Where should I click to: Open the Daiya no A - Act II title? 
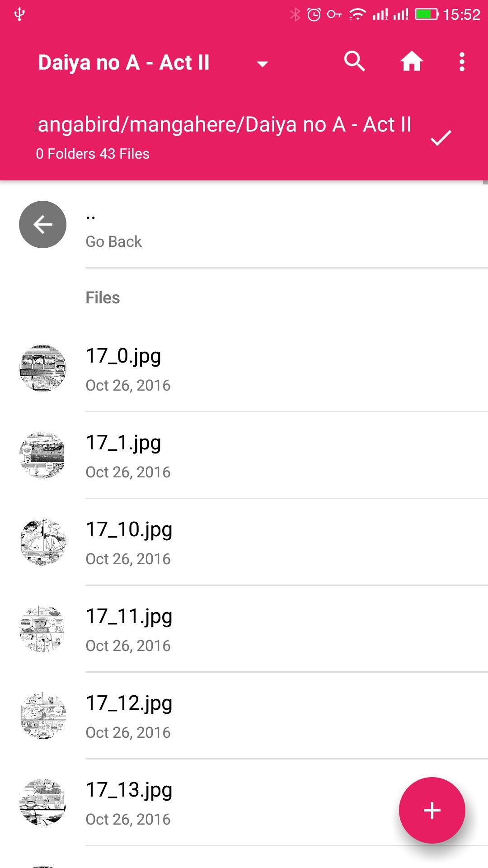pos(124,62)
